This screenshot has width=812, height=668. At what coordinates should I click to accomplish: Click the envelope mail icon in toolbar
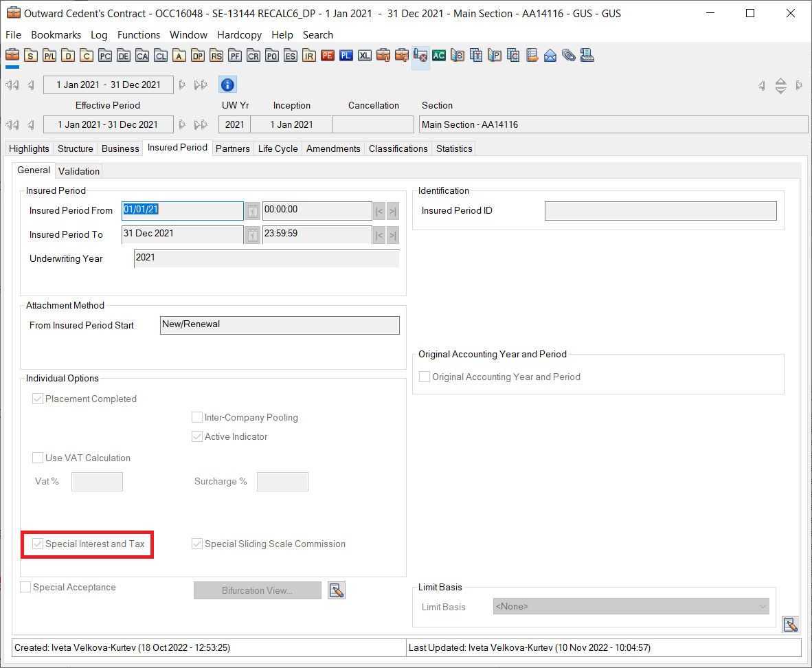tap(550, 56)
